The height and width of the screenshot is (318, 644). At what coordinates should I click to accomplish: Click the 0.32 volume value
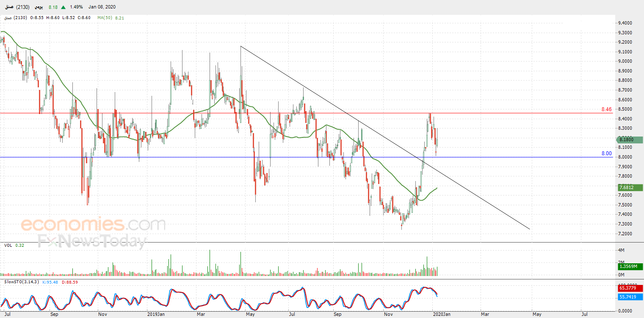[x=20, y=245]
